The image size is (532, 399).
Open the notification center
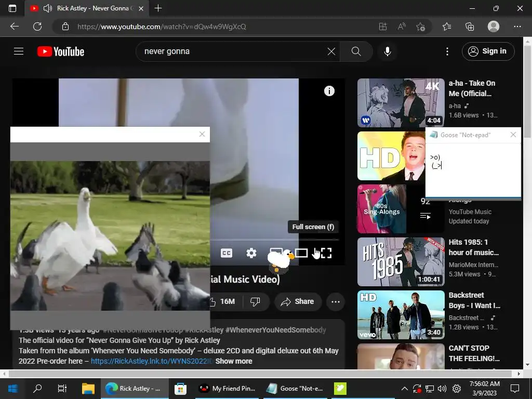[x=515, y=389]
